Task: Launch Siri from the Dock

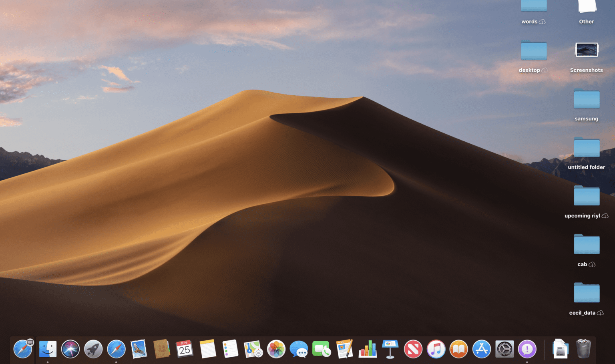Action: point(70,349)
